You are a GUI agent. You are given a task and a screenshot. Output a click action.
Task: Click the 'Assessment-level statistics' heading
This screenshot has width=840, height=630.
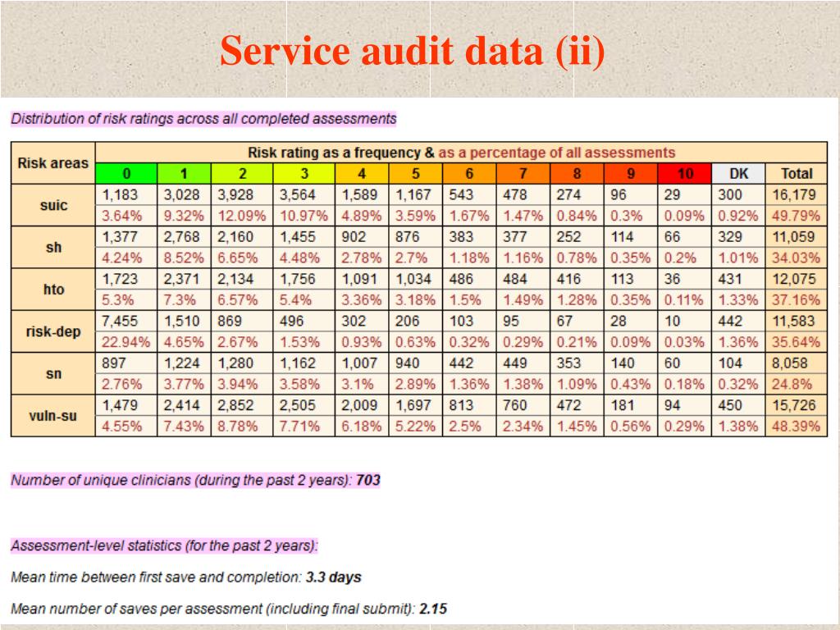(x=164, y=546)
